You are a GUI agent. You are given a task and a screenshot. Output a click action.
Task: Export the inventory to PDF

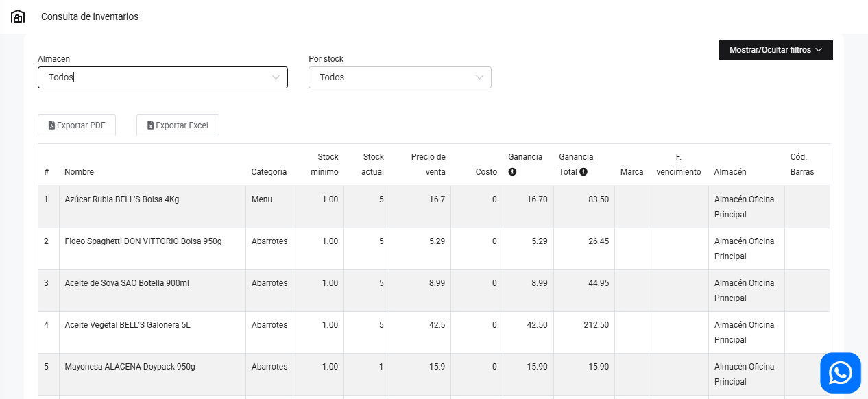pyautogui.click(x=77, y=125)
